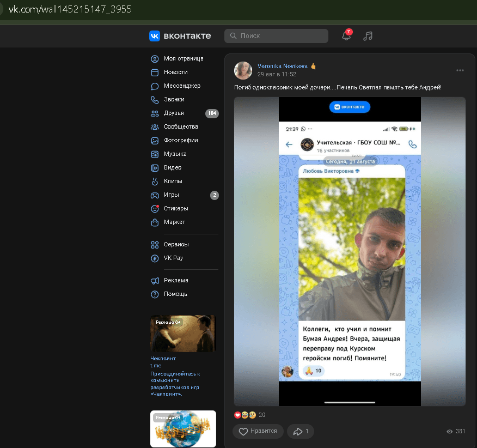Image resolution: width=477 pixels, height=448 pixels.
Task: Click the Помощь question mark icon
Action: click(155, 294)
